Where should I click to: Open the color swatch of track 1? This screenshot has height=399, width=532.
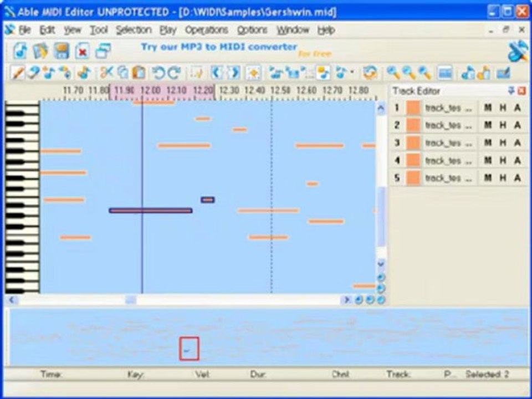[x=413, y=108]
